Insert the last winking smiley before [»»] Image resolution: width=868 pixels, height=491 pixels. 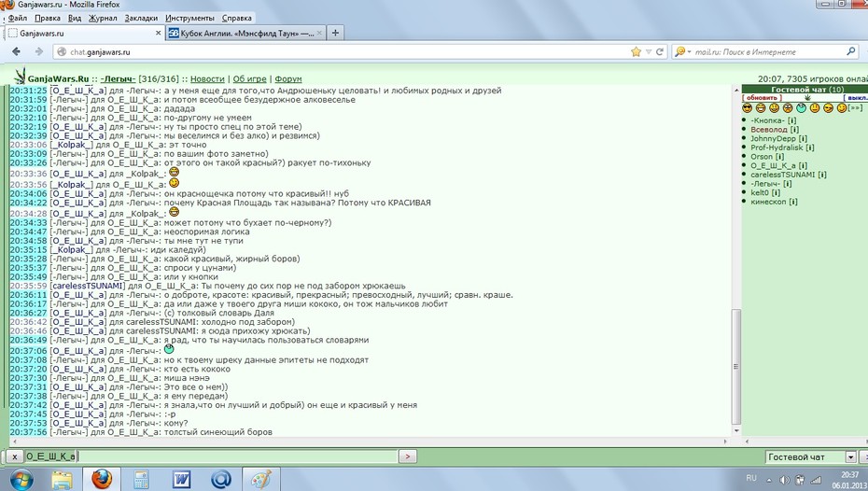tap(842, 108)
